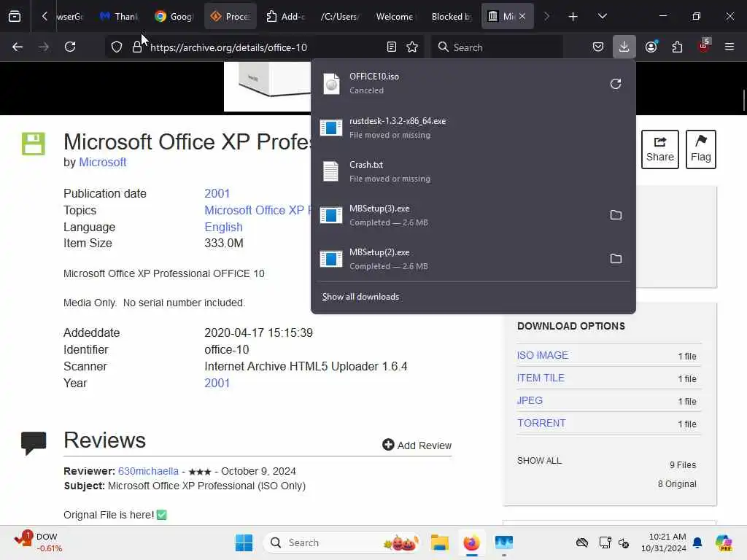Switch to the Thank tab

(119, 17)
